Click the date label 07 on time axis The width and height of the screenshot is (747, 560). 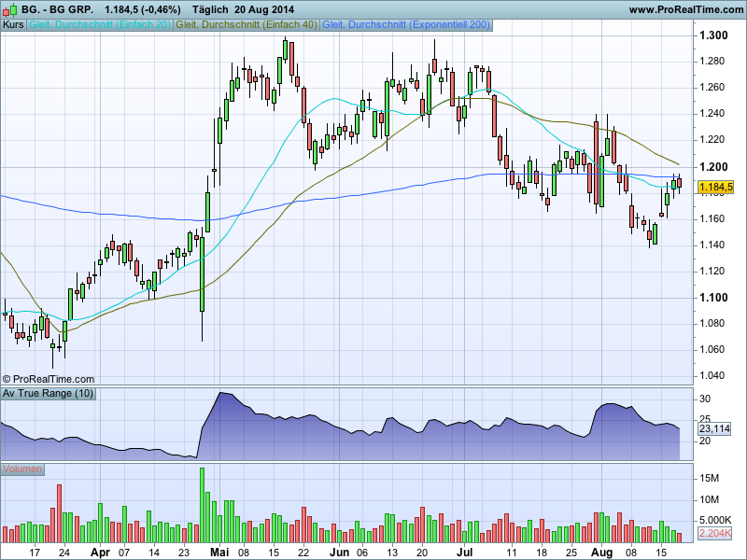point(124,553)
